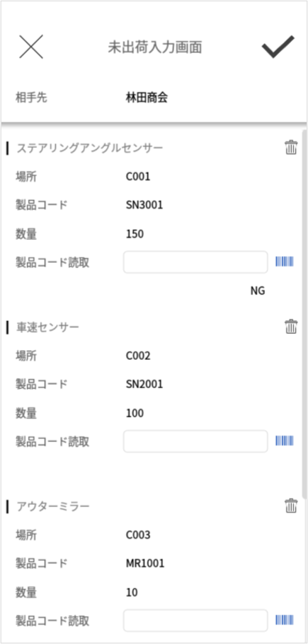Delete the ステアリングアングルセンサー item via trash icon

pos(291,147)
